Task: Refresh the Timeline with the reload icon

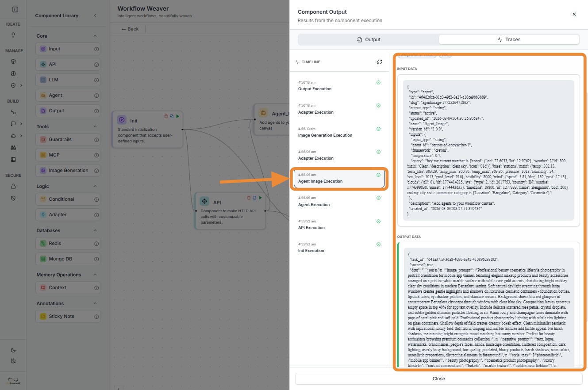Action: [x=380, y=62]
